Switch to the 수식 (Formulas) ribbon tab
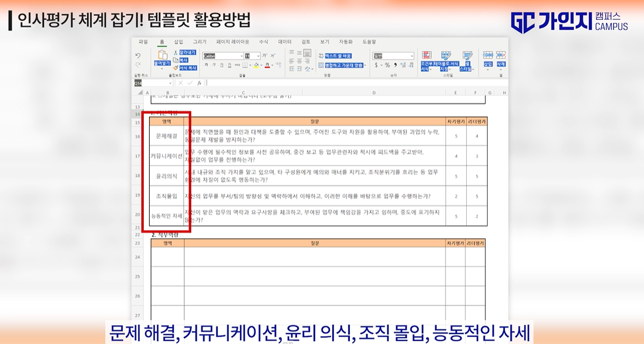Screen dimensions: 644x344 263,42
